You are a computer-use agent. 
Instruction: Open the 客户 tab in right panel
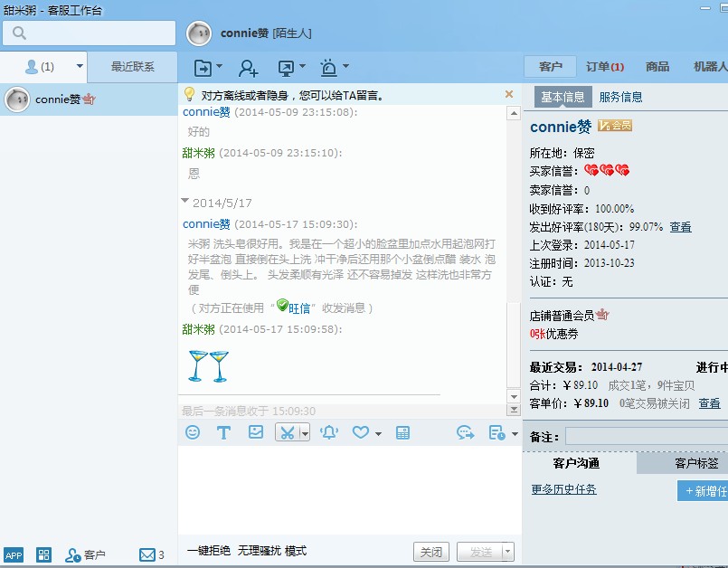coord(550,67)
